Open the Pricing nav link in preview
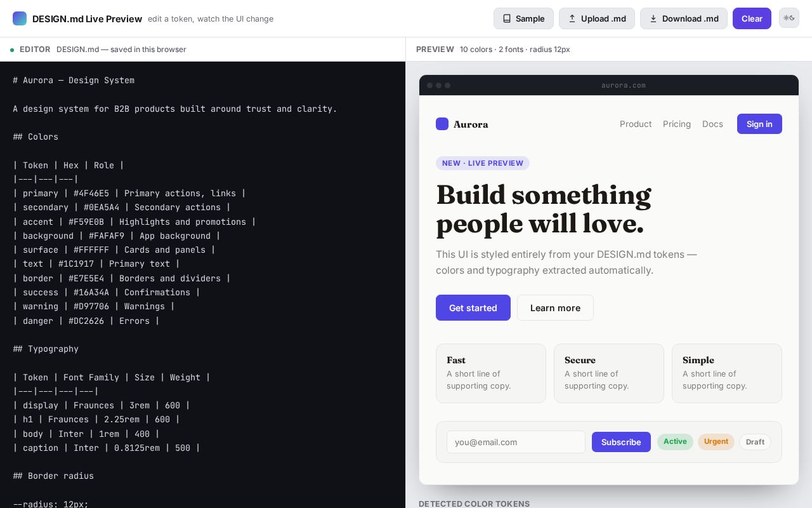This screenshot has height=508, width=812. tap(677, 124)
